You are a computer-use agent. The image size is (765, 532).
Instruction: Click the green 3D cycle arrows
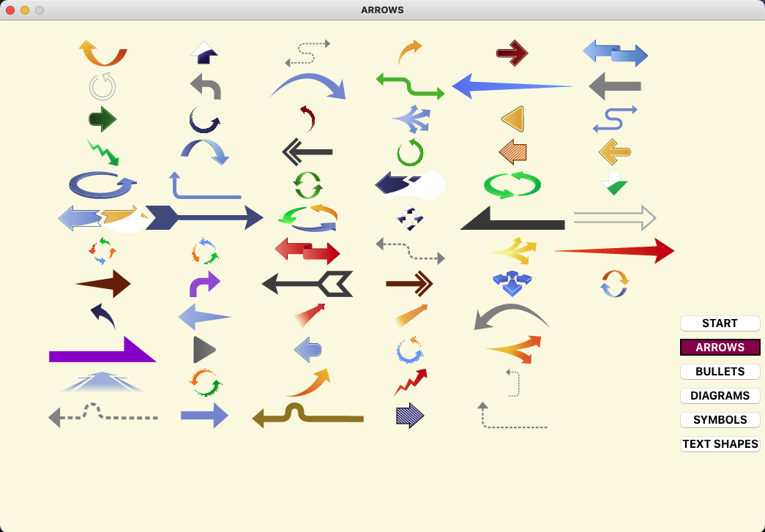click(512, 185)
